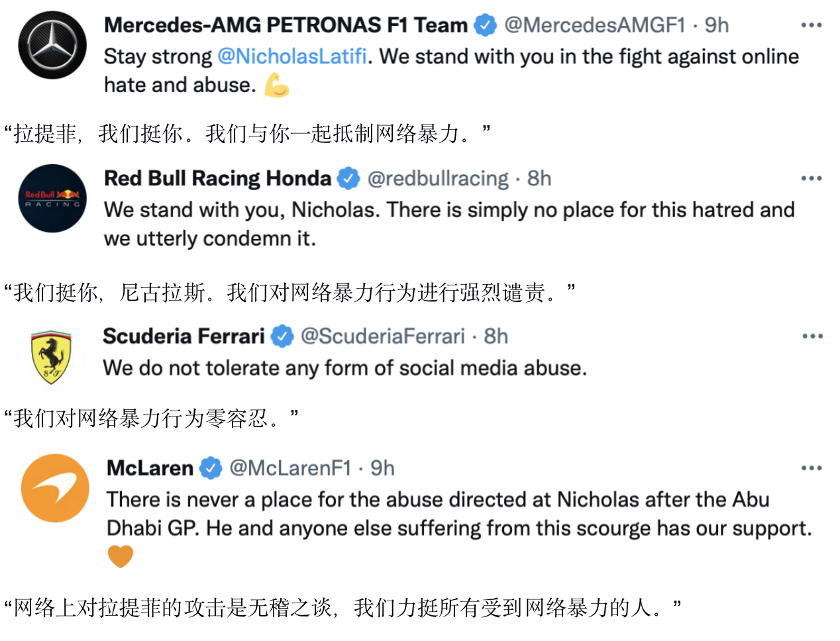The height and width of the screenshot is (641, 840).
Task: Click the @MercedesAMGF1 handle
Action: coord(594,25)
